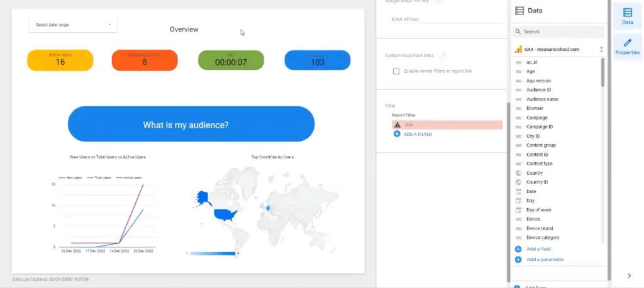Enable viewer filters in report link checkbox
This screenshot has height=288, width=644.
tap(396, 71)
